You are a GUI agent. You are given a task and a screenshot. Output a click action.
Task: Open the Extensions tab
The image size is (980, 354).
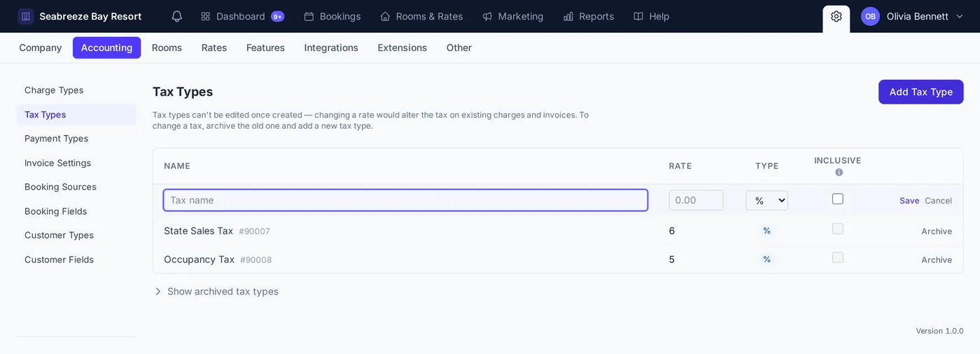(402, 48)
